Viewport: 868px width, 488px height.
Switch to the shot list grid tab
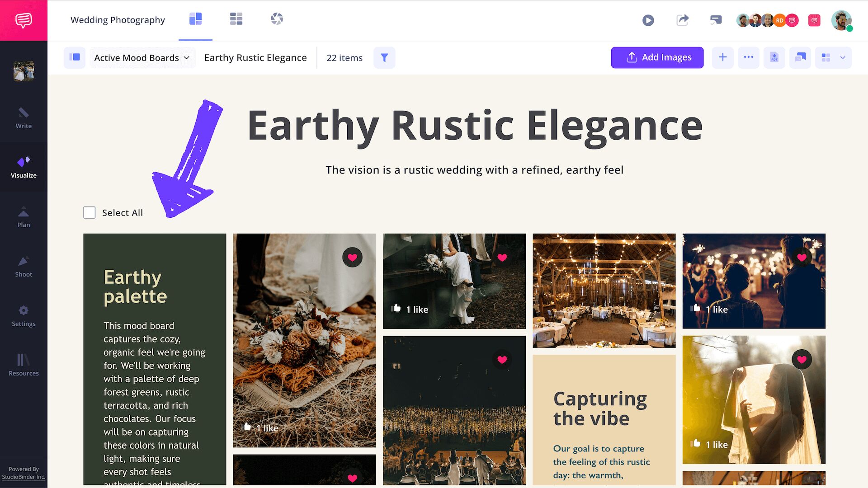point(236,19)
